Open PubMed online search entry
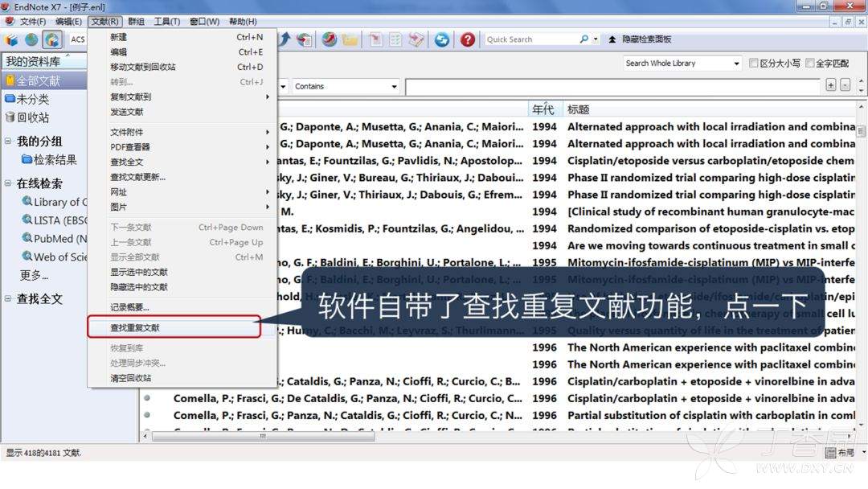 tap(55, 238)
